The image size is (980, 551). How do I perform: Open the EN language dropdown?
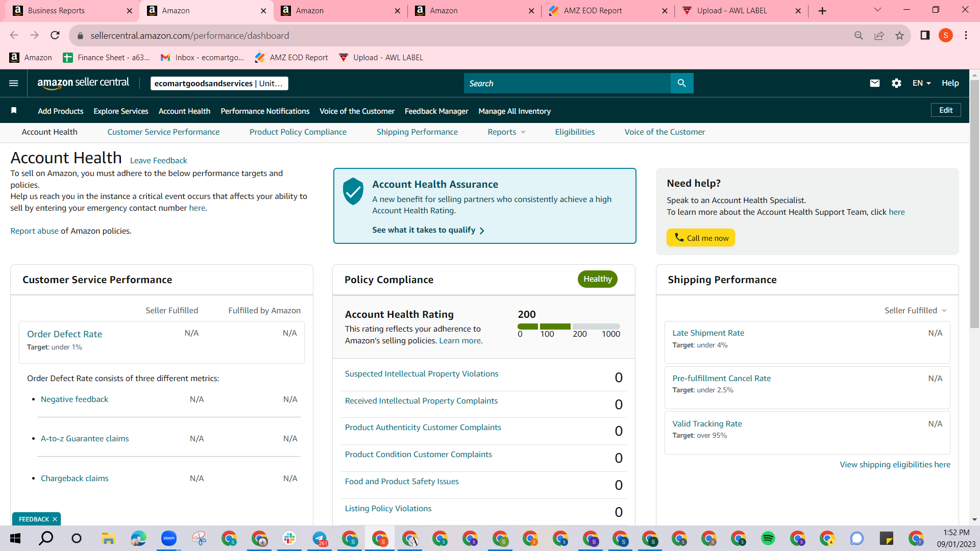(922, 83)
